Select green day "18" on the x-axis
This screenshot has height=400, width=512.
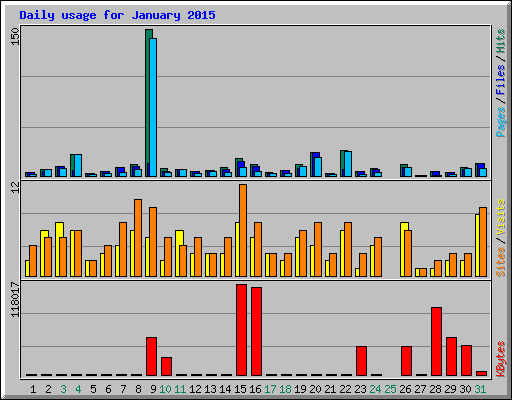click(x=285, y=389)
